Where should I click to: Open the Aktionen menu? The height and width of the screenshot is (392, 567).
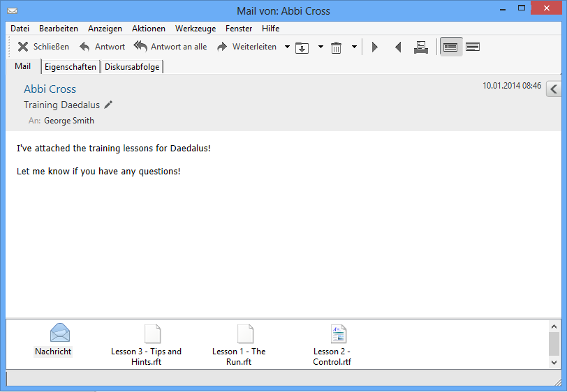point(149,29)
